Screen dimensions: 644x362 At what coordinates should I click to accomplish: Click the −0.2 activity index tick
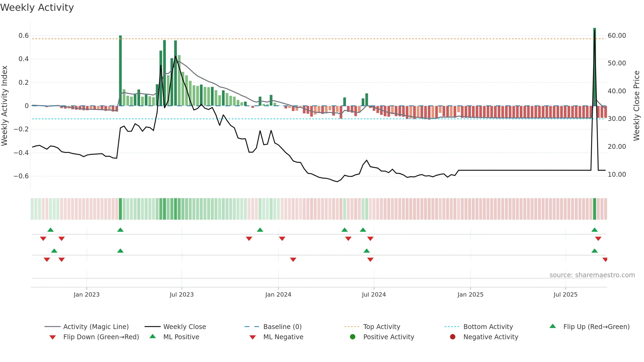click(x=21, y=129)
